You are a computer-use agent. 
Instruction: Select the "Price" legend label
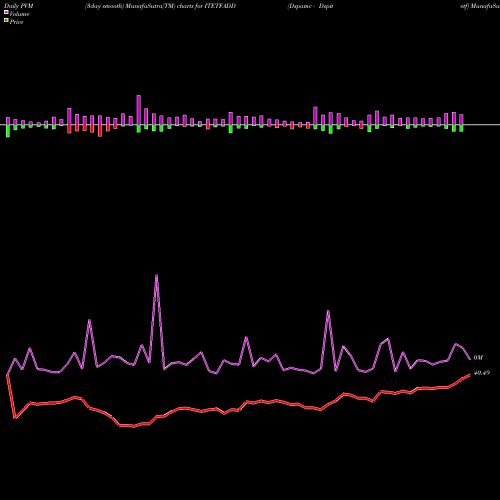[16, 22]
